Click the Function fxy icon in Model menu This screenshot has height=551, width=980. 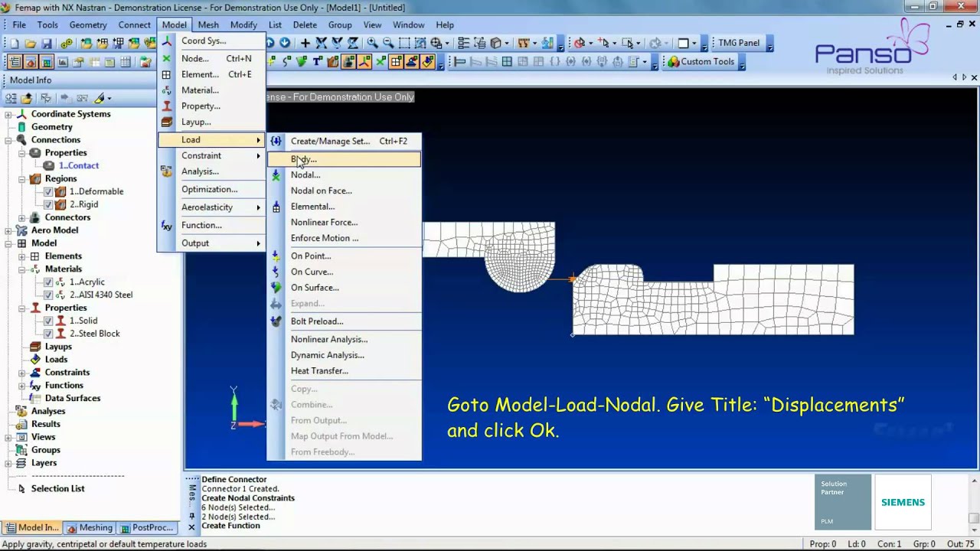pos(166,226)
